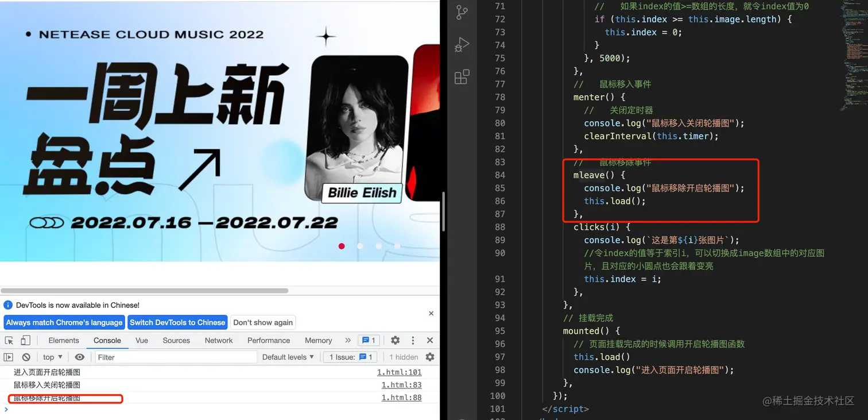This screenshot has height=420, width=868.
Task: Click the Billie Eilish name label
Action: coord(362,192)
